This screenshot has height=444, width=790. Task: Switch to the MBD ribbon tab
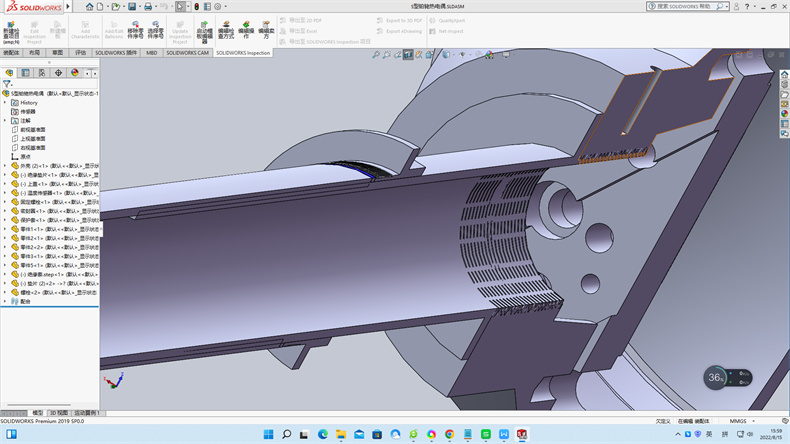pyautogui.click(x=152, y=52)
